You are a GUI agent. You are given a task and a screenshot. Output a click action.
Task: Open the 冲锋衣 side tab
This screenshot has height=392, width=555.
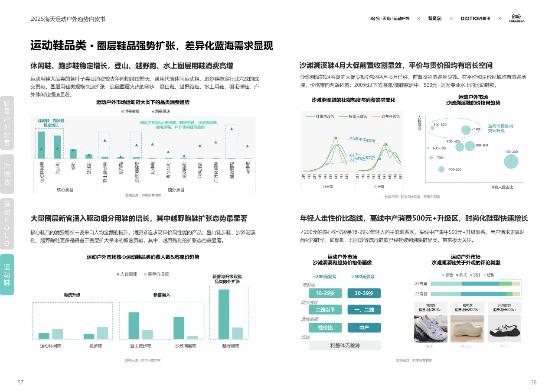7,174
